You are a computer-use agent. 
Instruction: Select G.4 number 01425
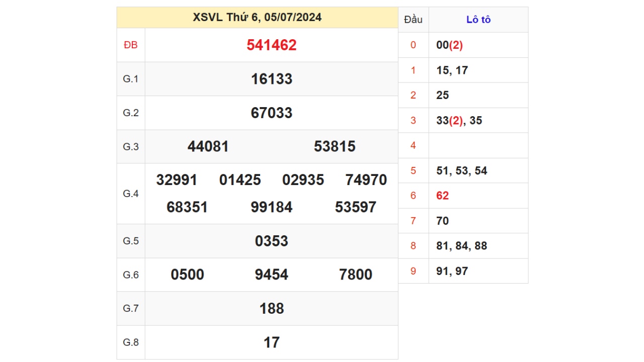coord(240,180)
